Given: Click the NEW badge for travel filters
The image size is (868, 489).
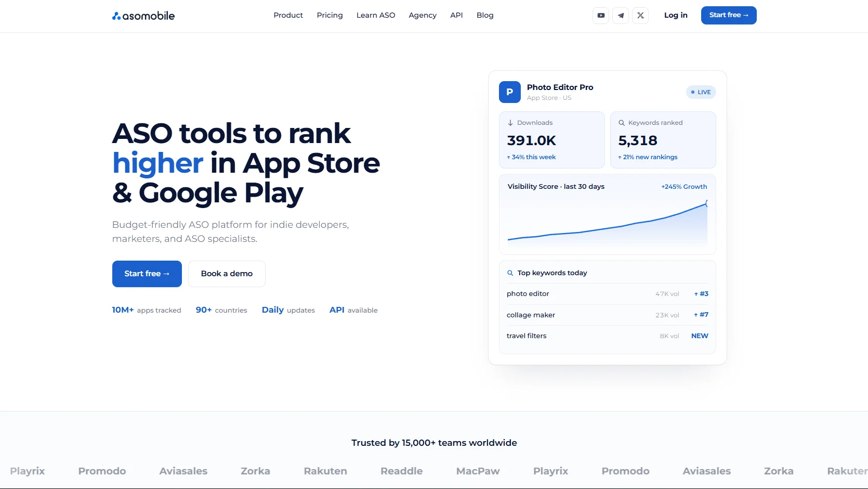Looking at the screenshot, I should [700, 336].
